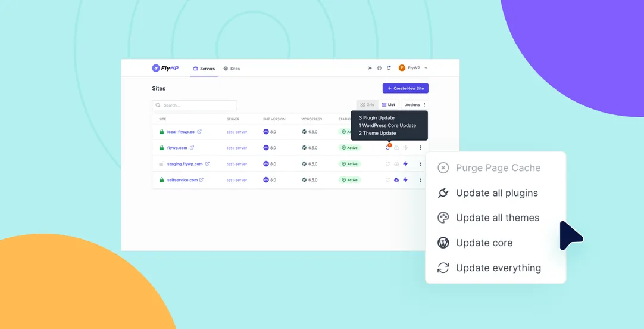Click the cloud backup icon for selfservice.com
This screenshot has height=329, width=644.
coord(396,180)
